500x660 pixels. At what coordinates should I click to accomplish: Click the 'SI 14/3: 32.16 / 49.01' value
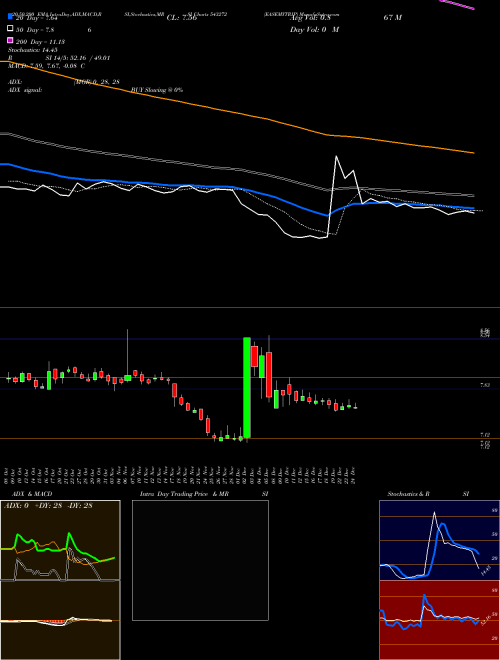tap(78, 58)
